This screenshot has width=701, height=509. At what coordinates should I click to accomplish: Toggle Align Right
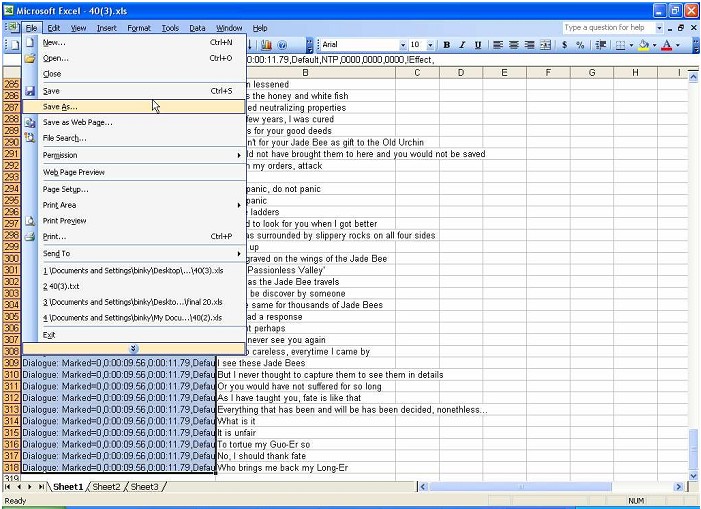pos(529,45)
